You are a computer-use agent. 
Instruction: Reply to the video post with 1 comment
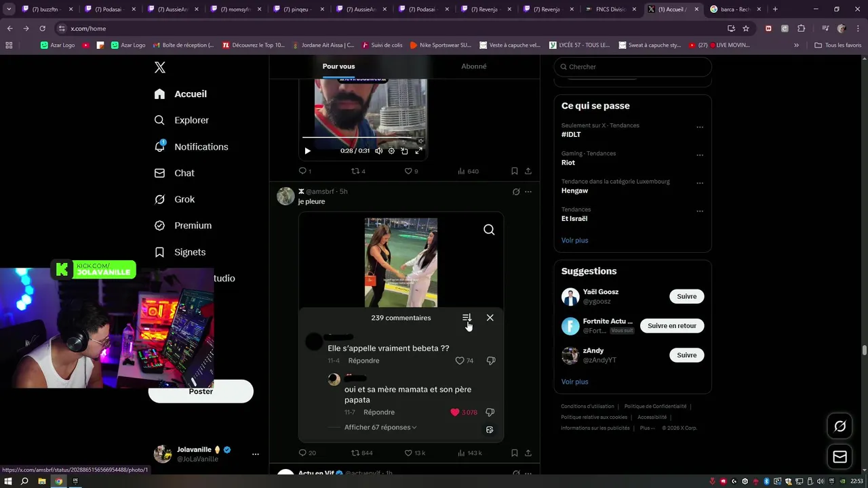tap(305, 171)
